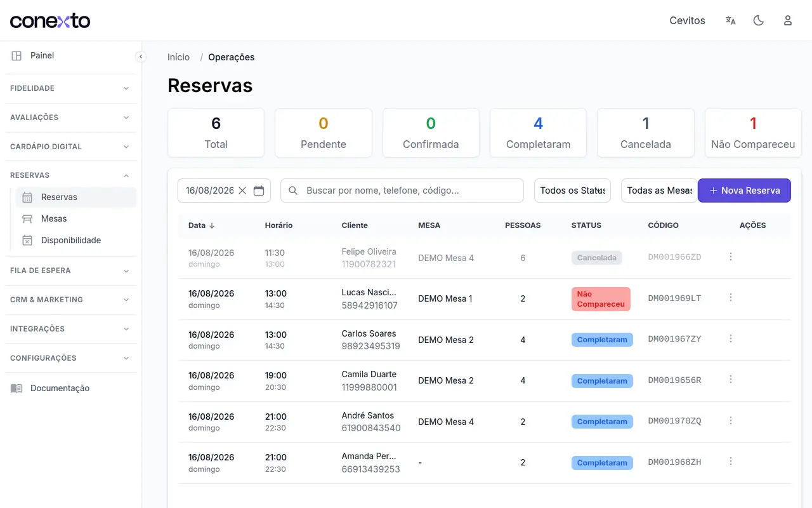
Task: Click the conexto logo
Action: point(50,20)
